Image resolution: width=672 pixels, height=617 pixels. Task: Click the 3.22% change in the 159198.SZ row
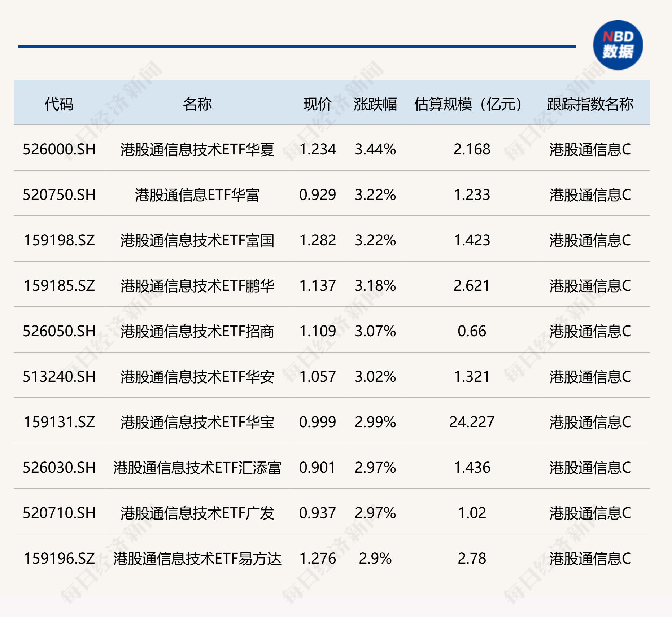coord(375,240)
